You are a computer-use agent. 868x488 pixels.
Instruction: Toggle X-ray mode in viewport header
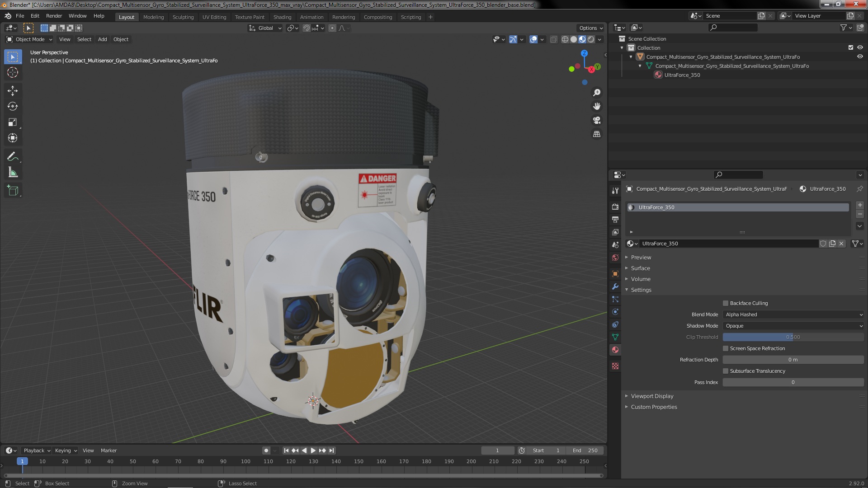[554, 39]
